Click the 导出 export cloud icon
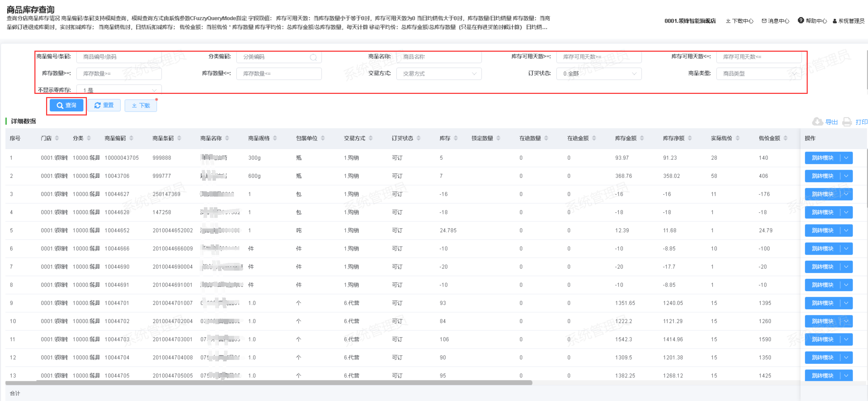Viewport: 868px width, 401px height. [x=817, y=122]
